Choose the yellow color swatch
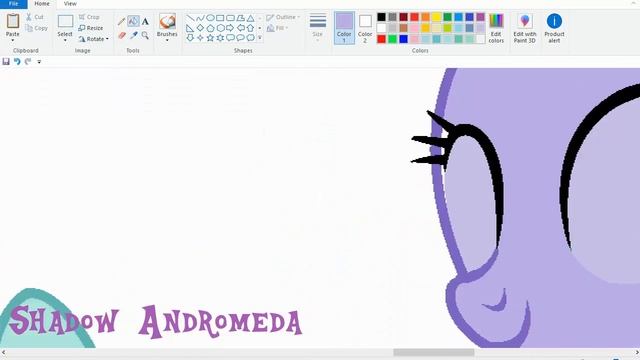 coord(436,17)
